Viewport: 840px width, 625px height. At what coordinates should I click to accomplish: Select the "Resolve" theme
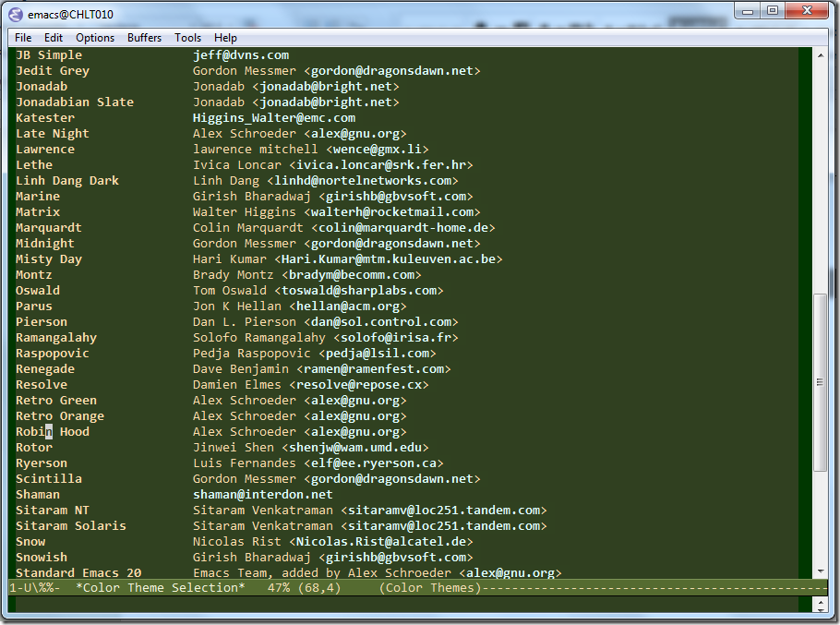(42, 385)
